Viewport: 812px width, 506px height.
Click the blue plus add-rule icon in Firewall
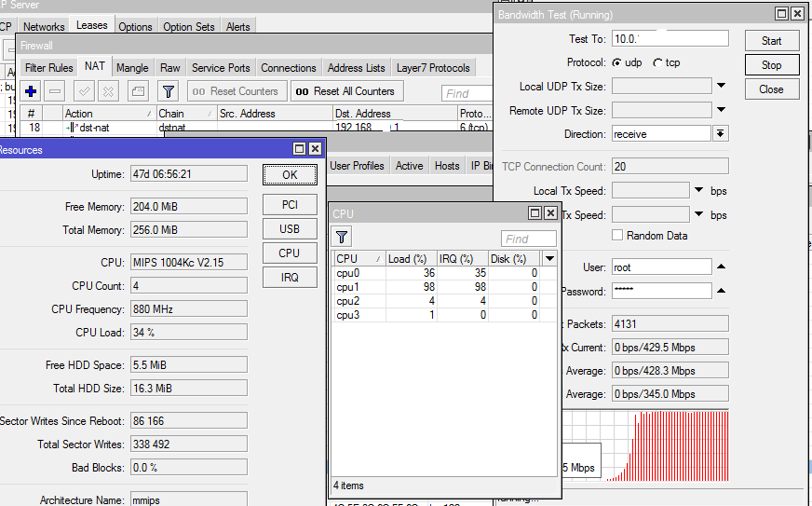click(31, 91)
